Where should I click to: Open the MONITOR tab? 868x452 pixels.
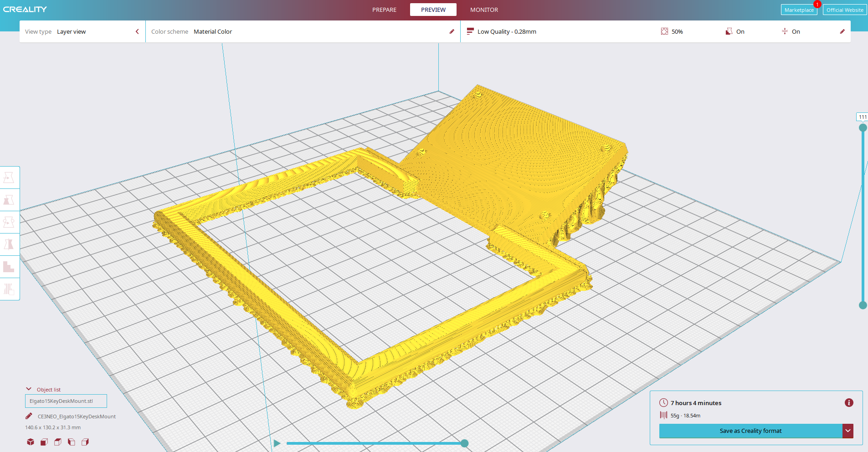click(x=484, y=10)
